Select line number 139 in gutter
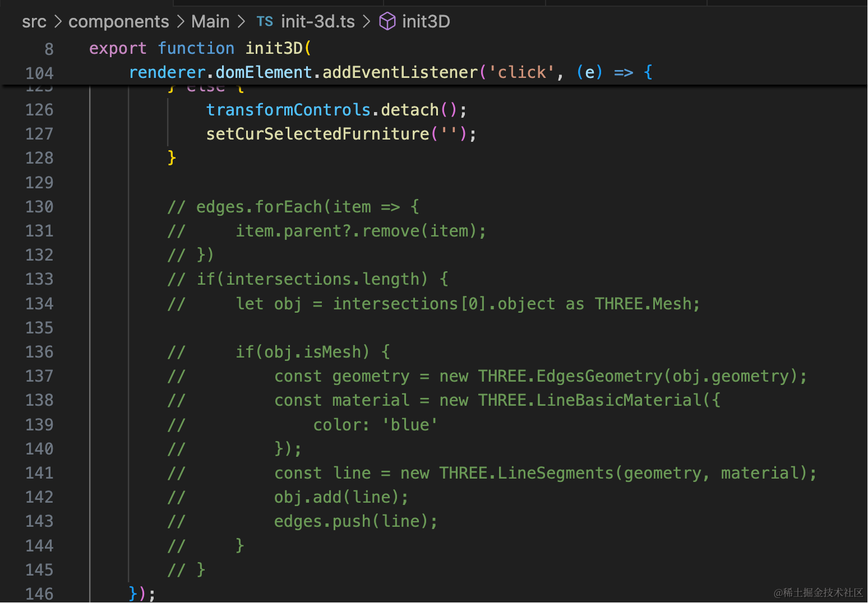 point(39,425)
